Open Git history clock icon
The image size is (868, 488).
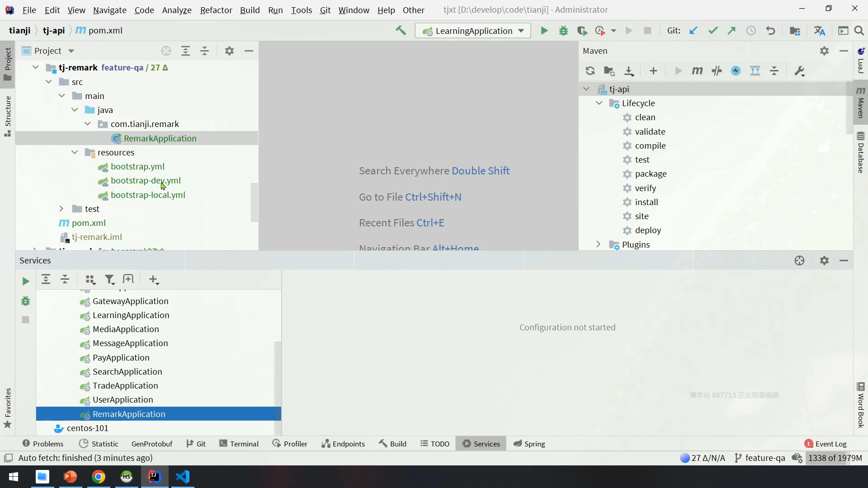coord(751,31)
